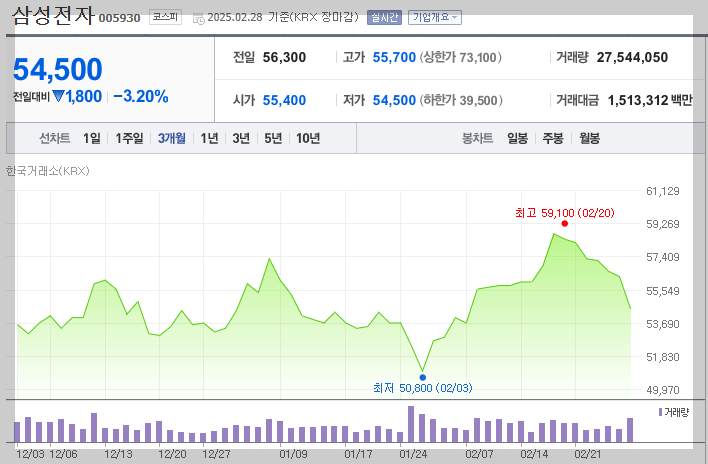Screen dimensions: 708x464
Task: Click the 코스피 market badge
Action: pyautogui.click(x=165, y=18)
